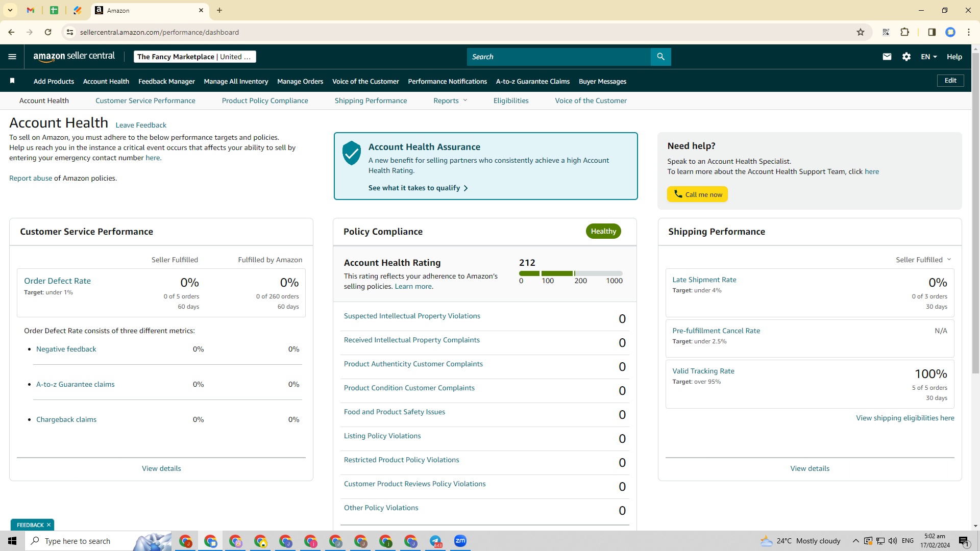This screenshot has height=551, width=980.
Task: Go to Manage Orders
Action: pos(300,81)
